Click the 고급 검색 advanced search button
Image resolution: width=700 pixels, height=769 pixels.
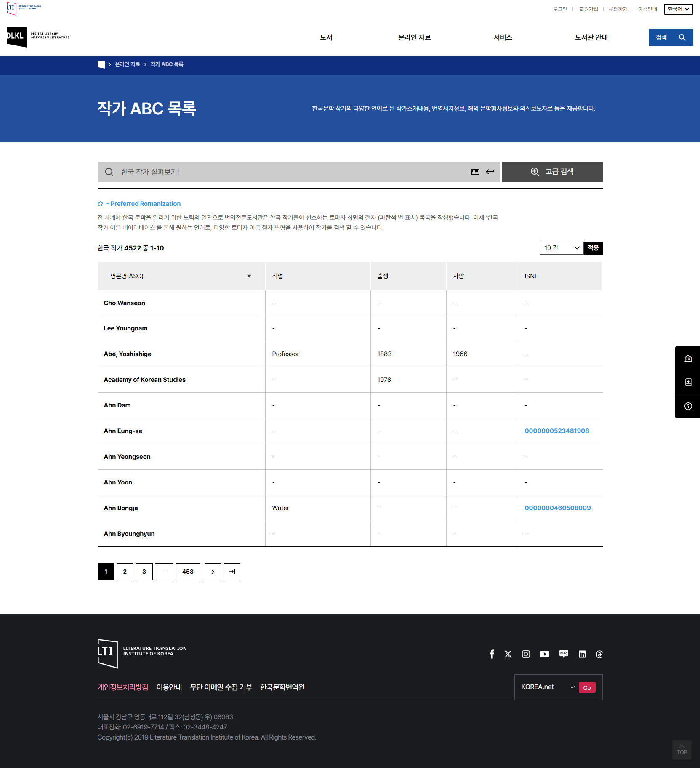(x=552, y=172)
